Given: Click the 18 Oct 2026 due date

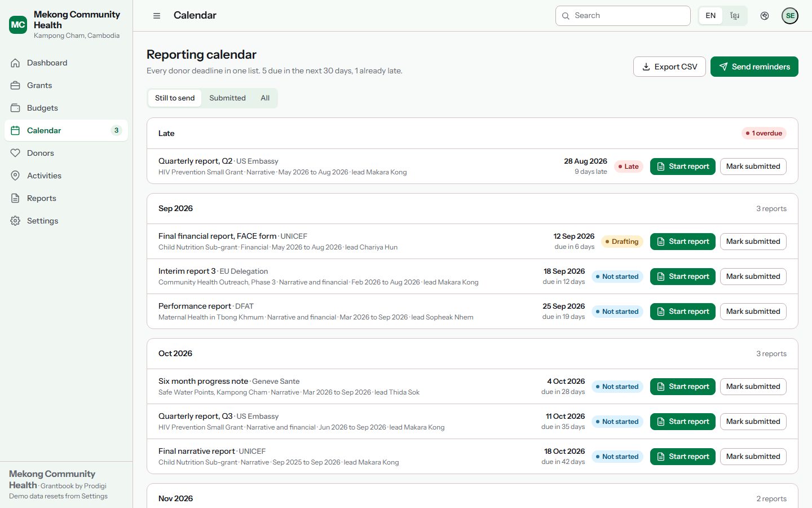Looking at the screenshot, I should [564, 451].
